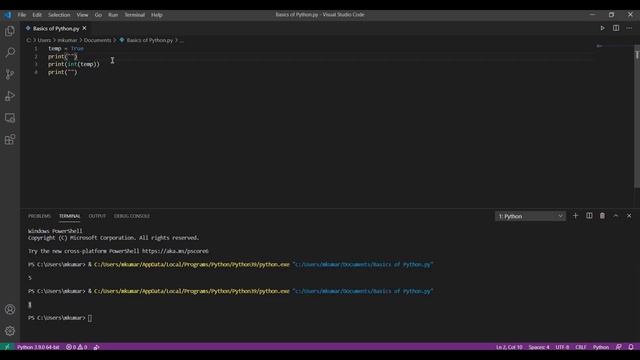This screenshot has height=360, width=640.
Task: Open the Run menu
Action: click(x=113, y=15)
